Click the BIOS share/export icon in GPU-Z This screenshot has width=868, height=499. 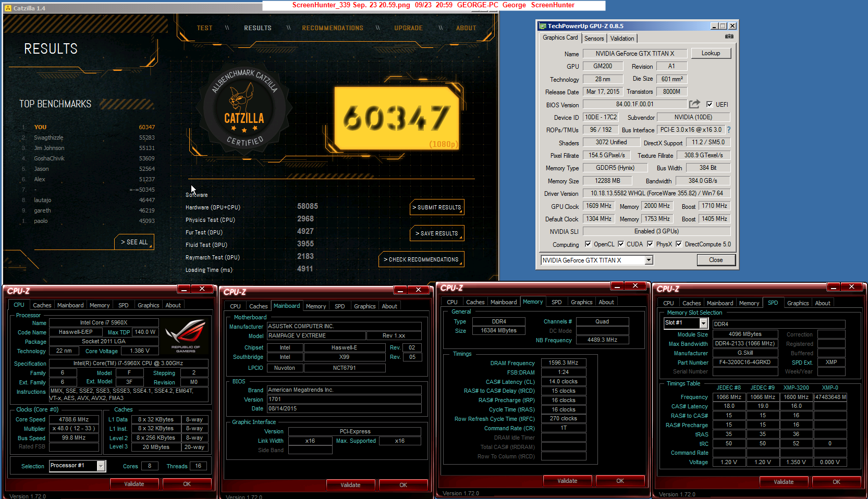point(694,104)
